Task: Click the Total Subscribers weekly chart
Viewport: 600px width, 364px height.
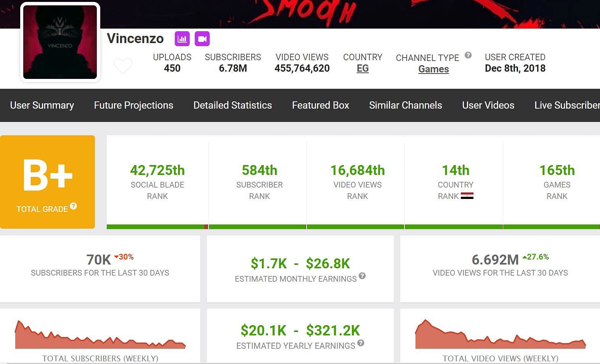Action: 100,335
